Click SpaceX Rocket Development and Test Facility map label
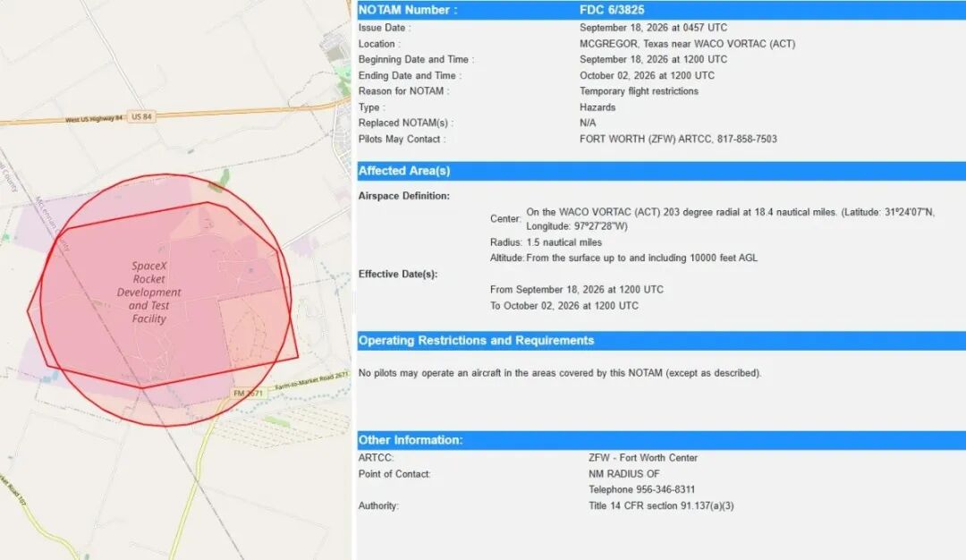 pyautogui.click(x=149, y=292)
